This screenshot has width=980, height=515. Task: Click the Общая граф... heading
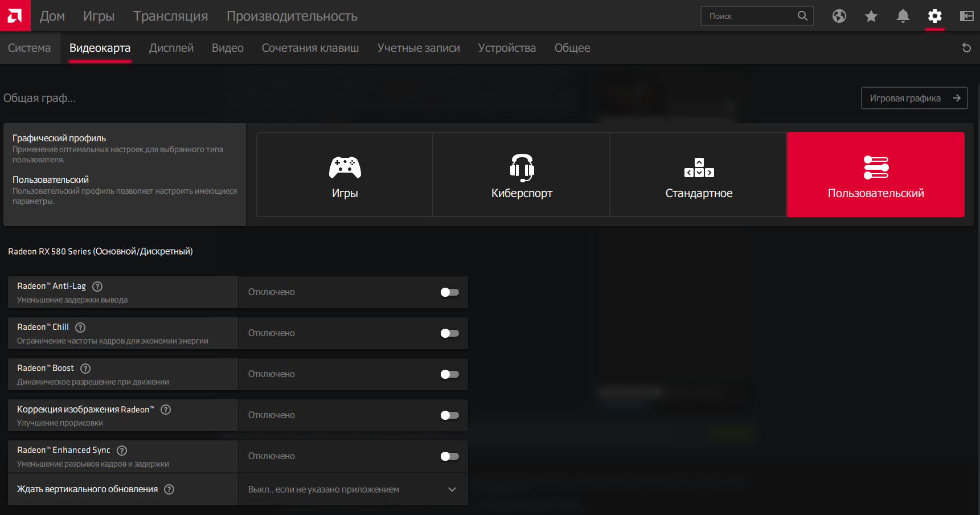tap(39, 98)
